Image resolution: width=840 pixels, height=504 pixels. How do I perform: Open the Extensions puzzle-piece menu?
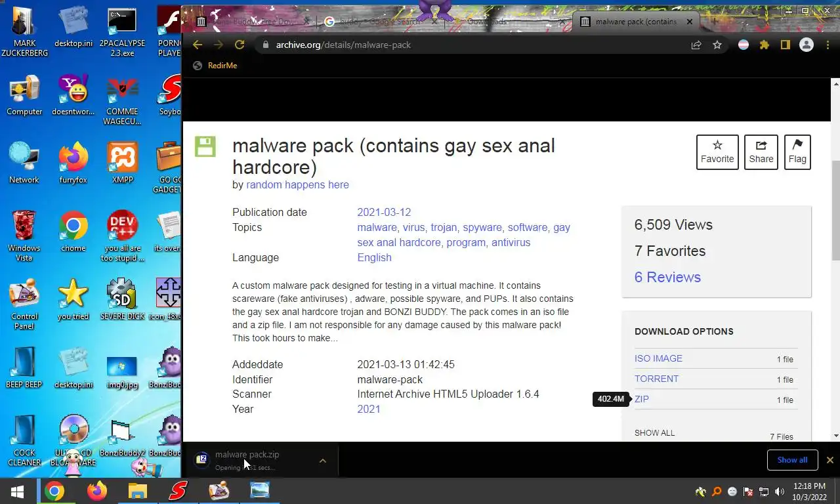764,45
